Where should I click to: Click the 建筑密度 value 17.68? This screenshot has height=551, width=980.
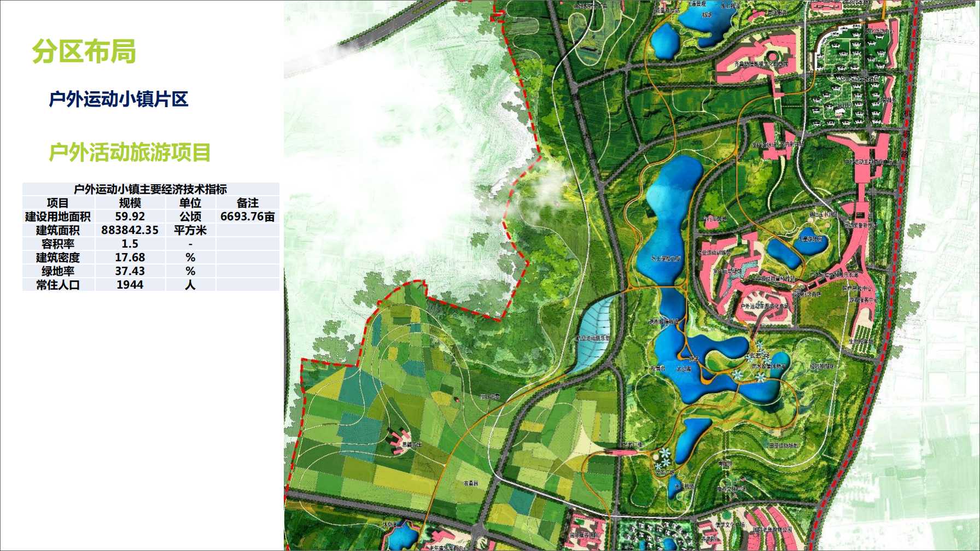coord(130,257)
